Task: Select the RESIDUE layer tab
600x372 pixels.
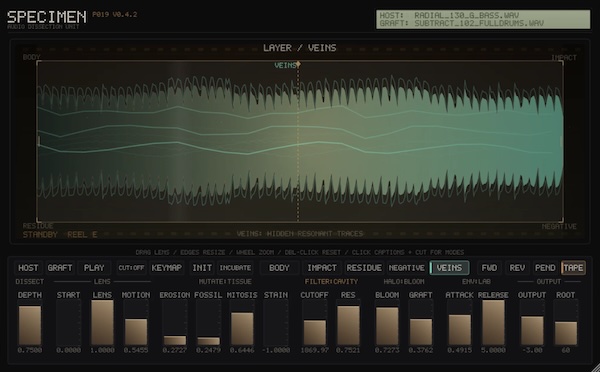Action: point(364,268)
